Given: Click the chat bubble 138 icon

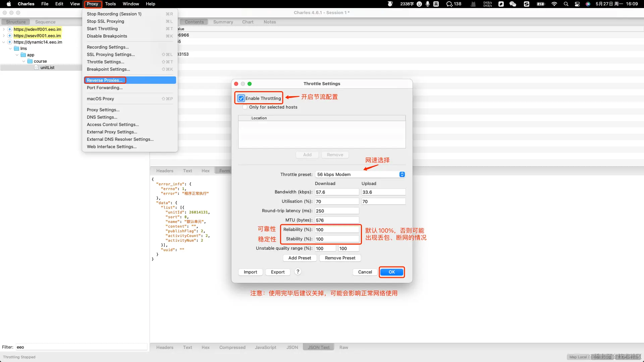Looking at the screenshot, I should click(453, 4).
